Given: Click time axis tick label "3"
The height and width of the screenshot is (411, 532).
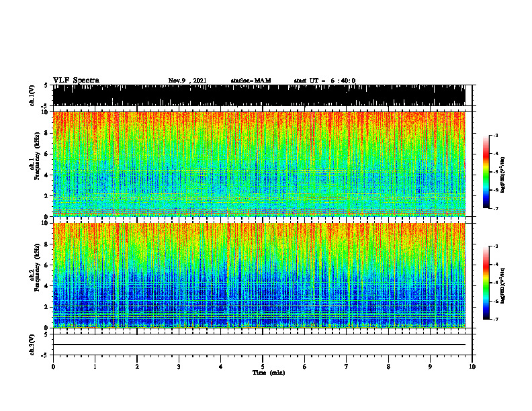Looking at the screenshot, I should point(179,367).
